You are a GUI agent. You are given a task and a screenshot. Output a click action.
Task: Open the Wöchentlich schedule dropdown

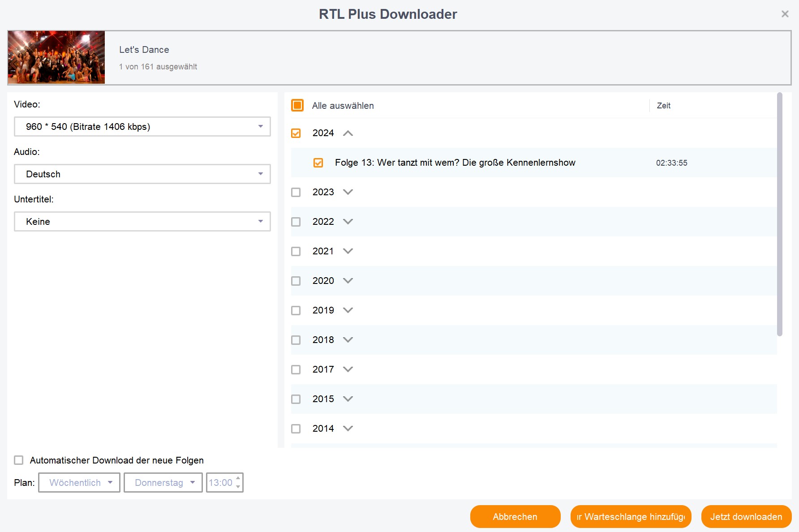79,483
